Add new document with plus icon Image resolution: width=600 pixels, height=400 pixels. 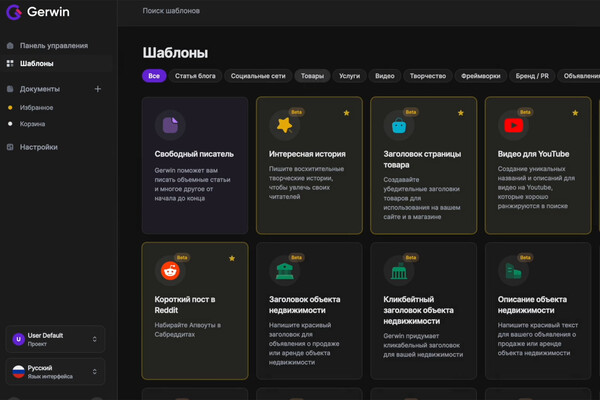(x=97, y=89)
